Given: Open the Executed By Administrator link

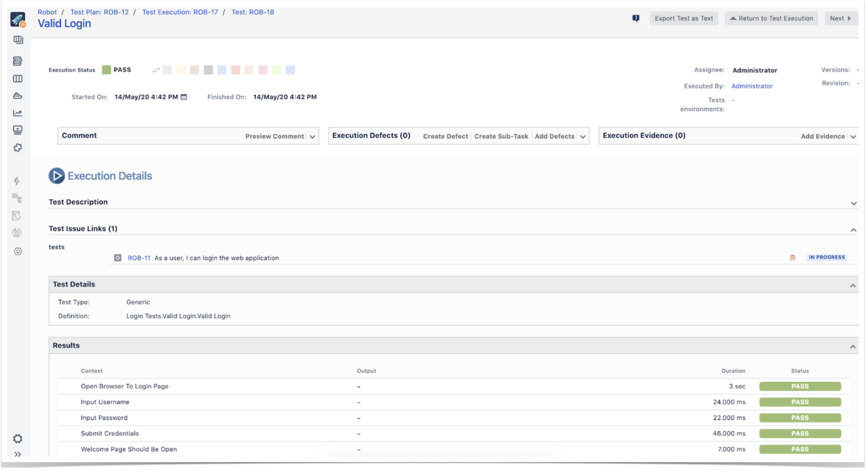Looking at the screenshot, I should 752,86.
